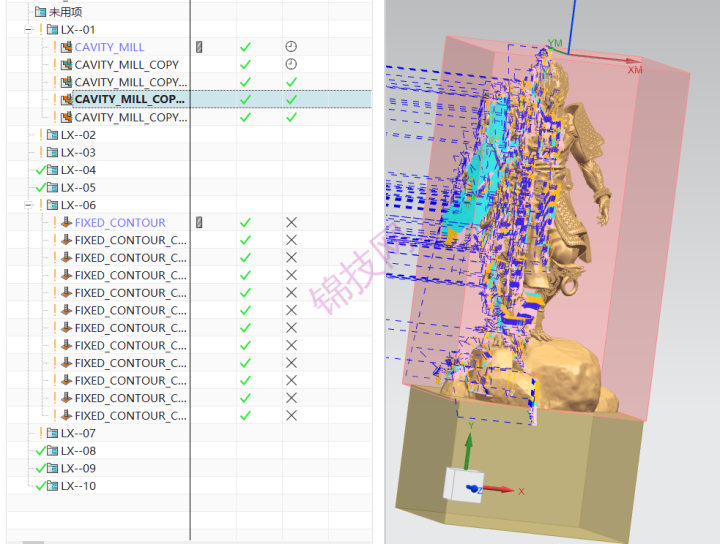
Task: Click the XM axis label in viewport
Action: click(635, 70)
